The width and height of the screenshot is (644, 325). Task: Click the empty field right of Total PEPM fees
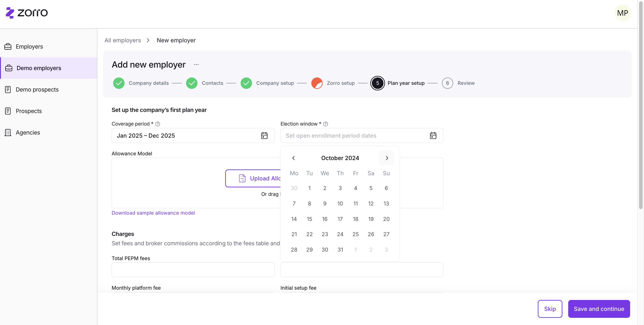(362, 270)
